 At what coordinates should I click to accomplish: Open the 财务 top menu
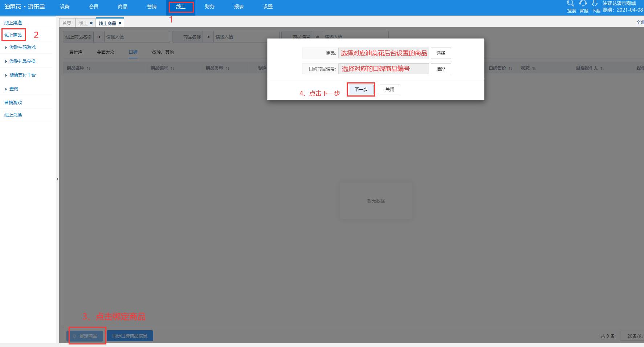point(210,7)
